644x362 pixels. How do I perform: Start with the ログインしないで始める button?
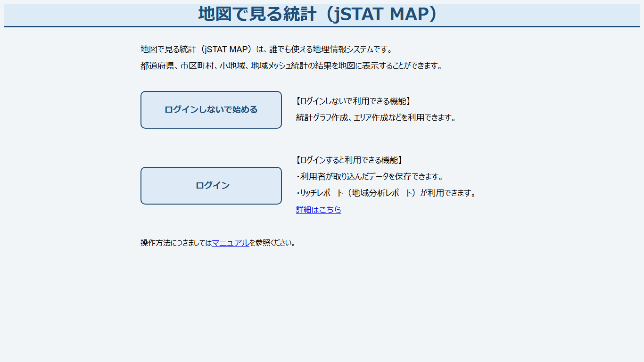211,110
